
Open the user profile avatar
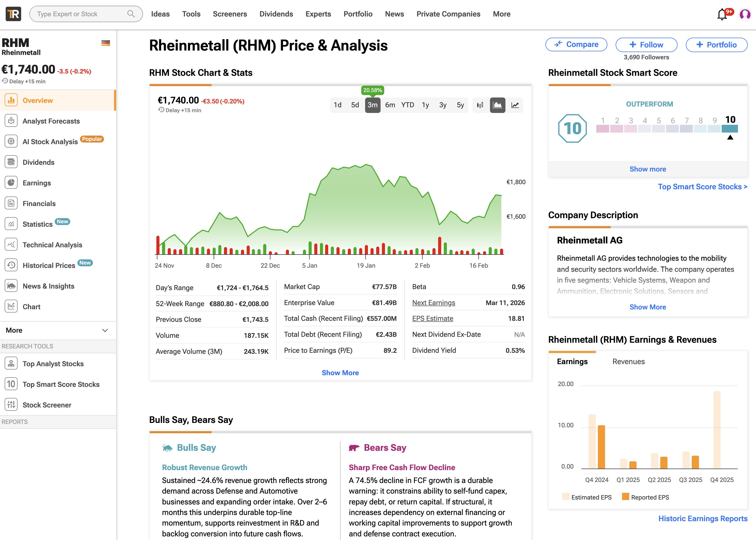pos(745,14)
